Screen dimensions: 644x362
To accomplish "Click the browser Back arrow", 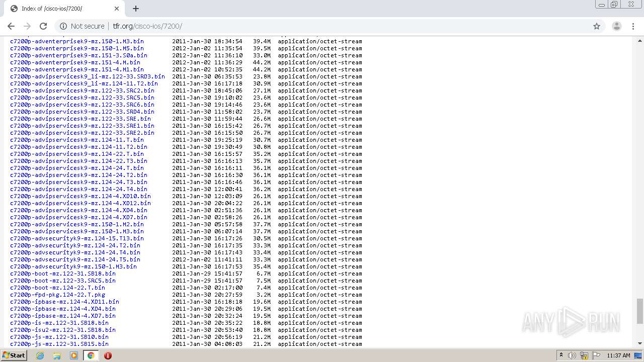I will tap(11, 26).
